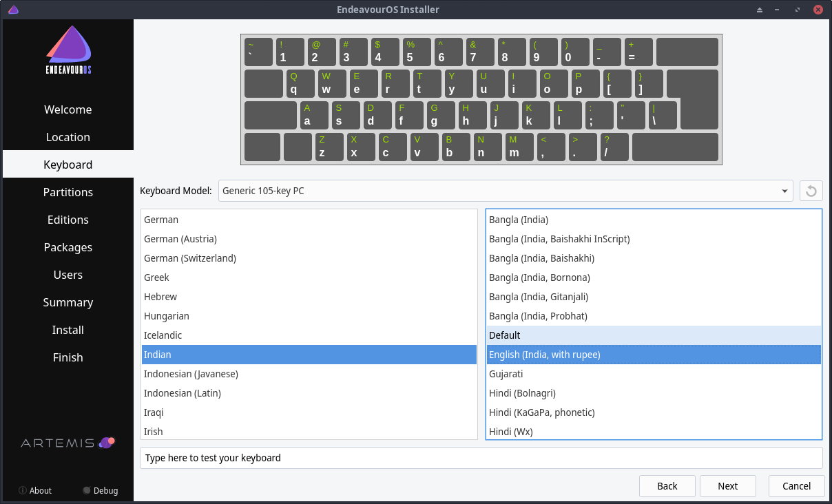Click the keyboard test input field
Screen dimensions: 832x504
pyautogui.click(x=481, y=457)
